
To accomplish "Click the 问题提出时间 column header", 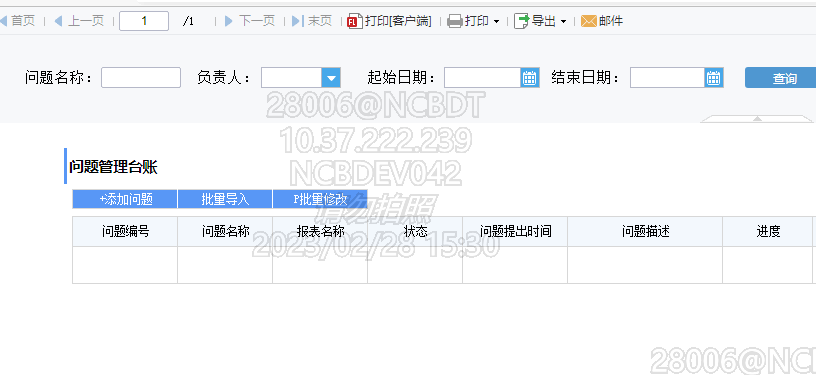I will coord(515,231).
